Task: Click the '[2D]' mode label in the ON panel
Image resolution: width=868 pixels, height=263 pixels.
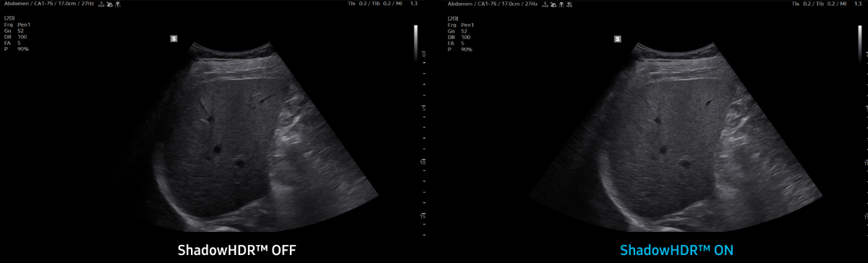Action: [x=453, y=19]
